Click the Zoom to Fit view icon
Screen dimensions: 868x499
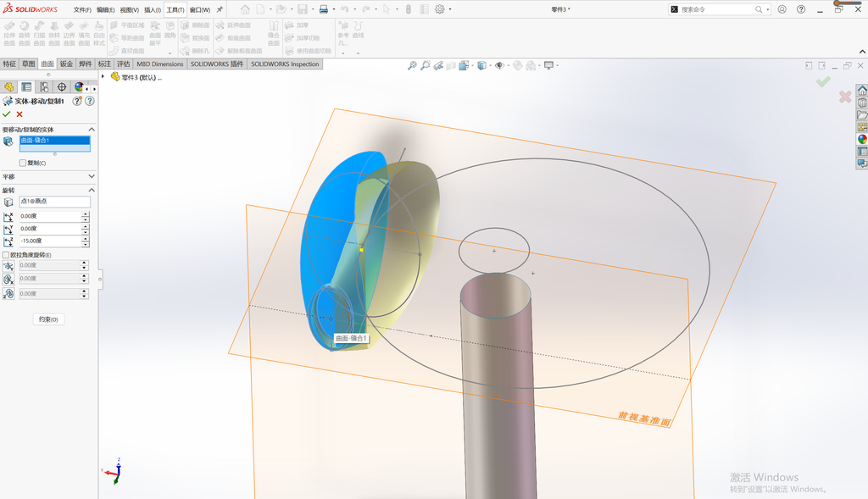412,65
